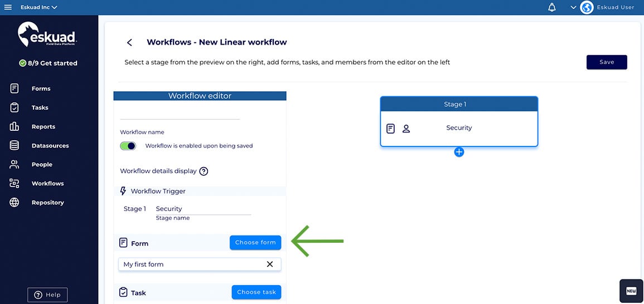Add a new stage with plus button
Viewport: 644px width, 304px height.
tap(459, 152)
